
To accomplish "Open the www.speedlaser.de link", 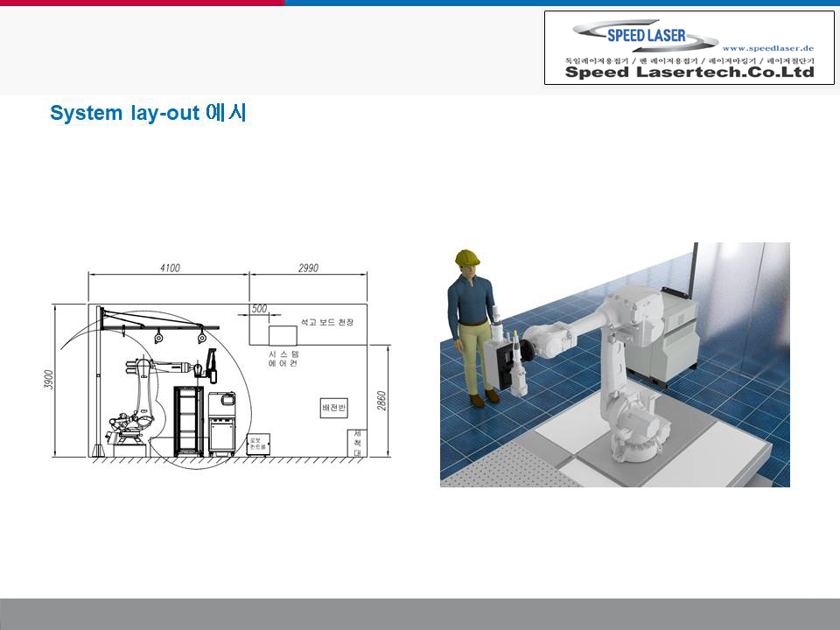I will click(767, 48).
